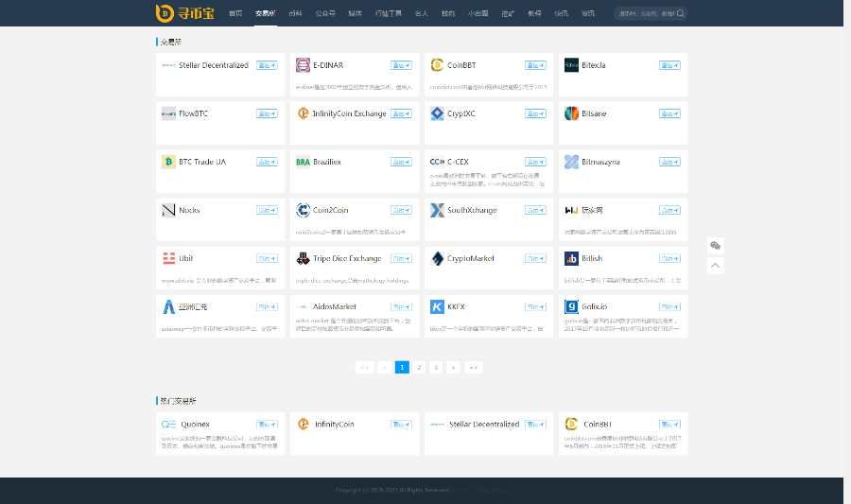Screen dimensions: 851x504
Task: Click the CryptXC blue diamond logo
Action: pos(437,113)
